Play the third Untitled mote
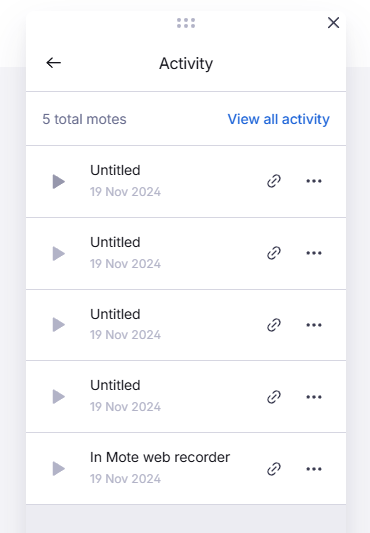The height and width of the screenshot is (533, 370). tap(58, 325)
